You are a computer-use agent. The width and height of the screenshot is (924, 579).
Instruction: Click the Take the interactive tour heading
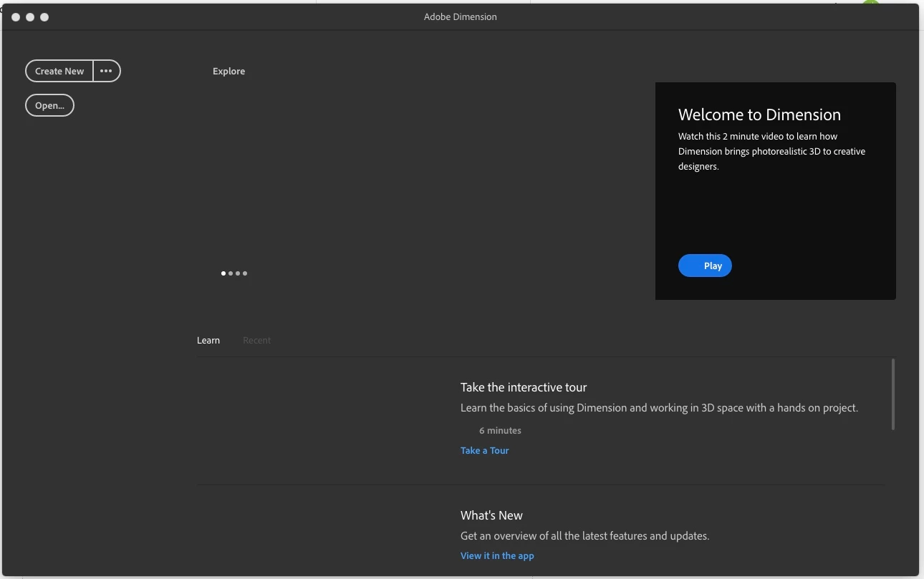pyautogui.click(x=524, y=387)
